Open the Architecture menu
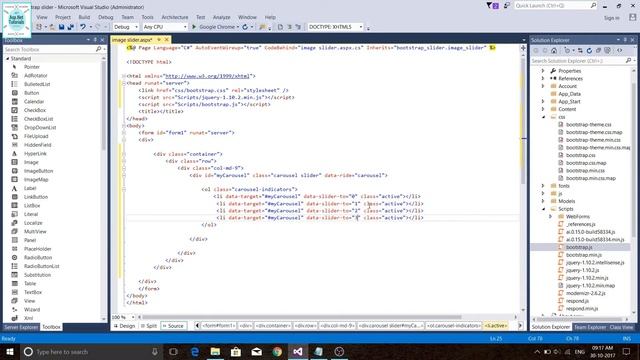Viewport: 640px width, 360px height. 175,17
